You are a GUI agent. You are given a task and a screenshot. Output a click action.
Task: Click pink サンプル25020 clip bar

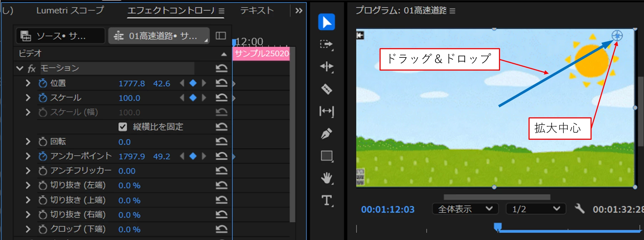261,53
